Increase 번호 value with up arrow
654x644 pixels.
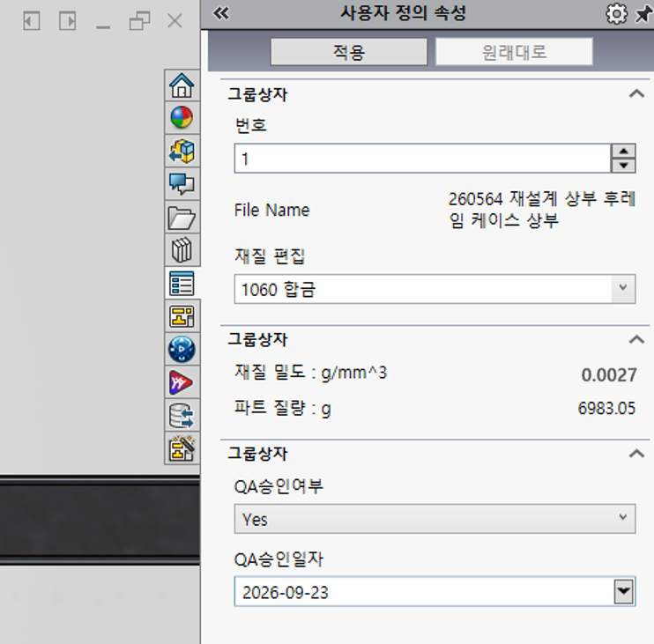(x=623, y=151)
